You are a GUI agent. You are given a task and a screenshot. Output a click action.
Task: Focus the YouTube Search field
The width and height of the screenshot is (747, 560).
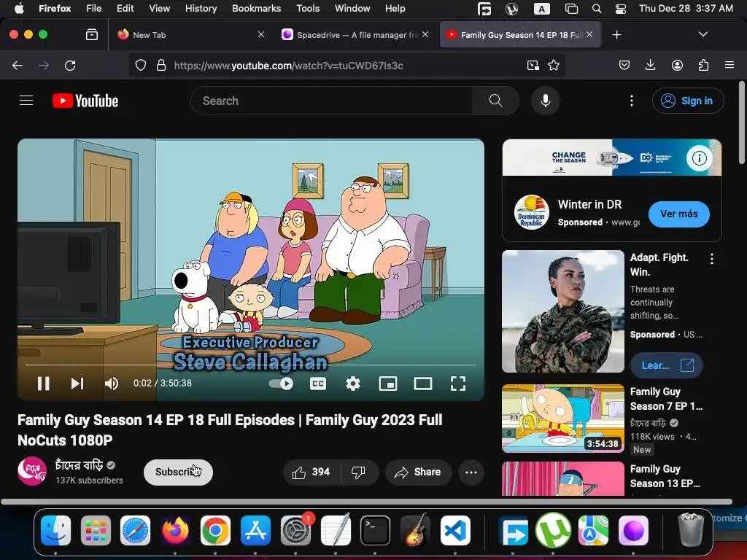(x=332, y=101)
